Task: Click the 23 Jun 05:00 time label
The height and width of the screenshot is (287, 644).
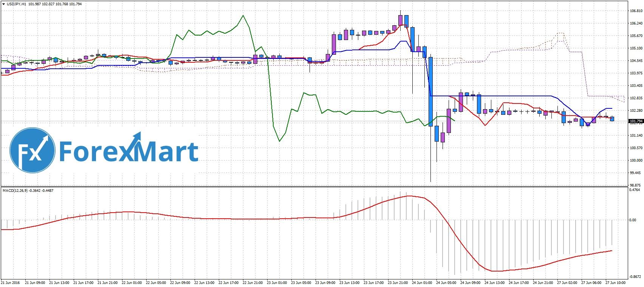Action: [x=301, y=282]
